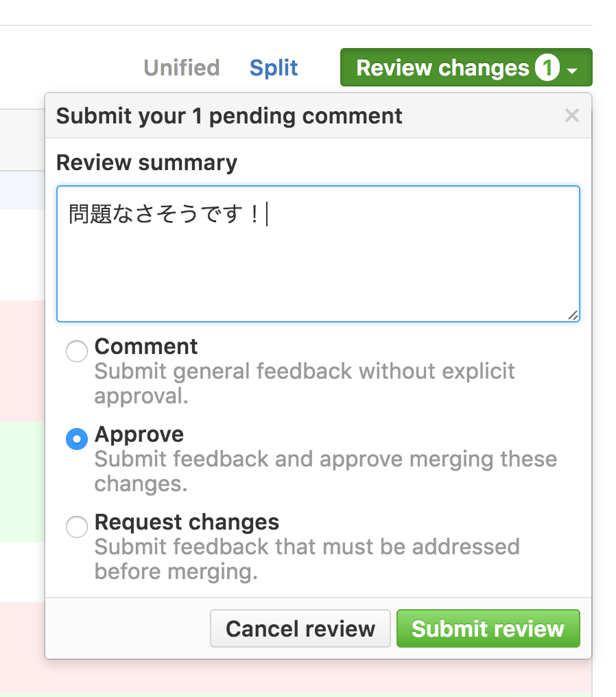This screenshot has height=697, width=616.
Task: Select the Request changes radio button
Action: (x=77, y=527)
